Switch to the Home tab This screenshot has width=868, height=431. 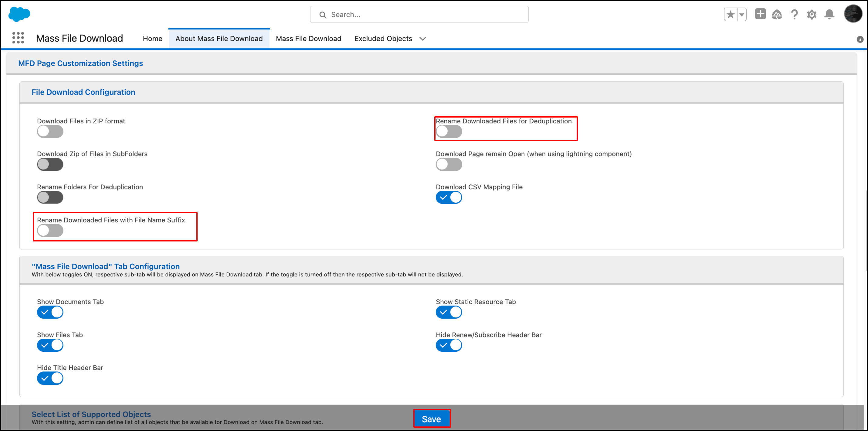(x=152, y=39)
